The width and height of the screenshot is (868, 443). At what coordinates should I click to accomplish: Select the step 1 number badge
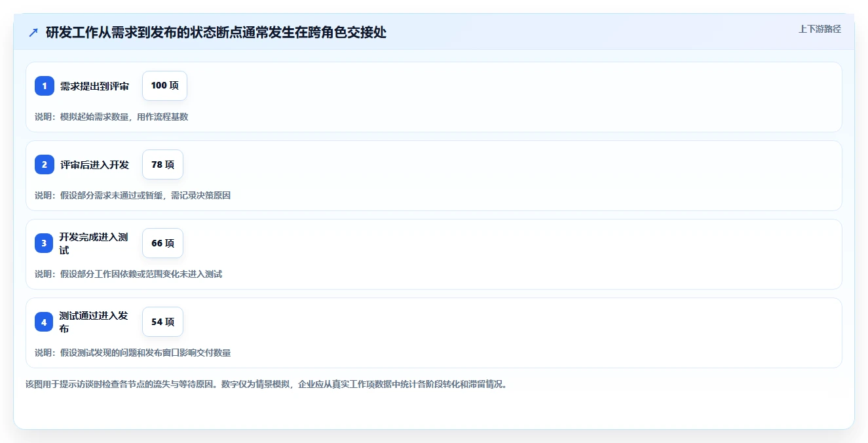(45, 86)
